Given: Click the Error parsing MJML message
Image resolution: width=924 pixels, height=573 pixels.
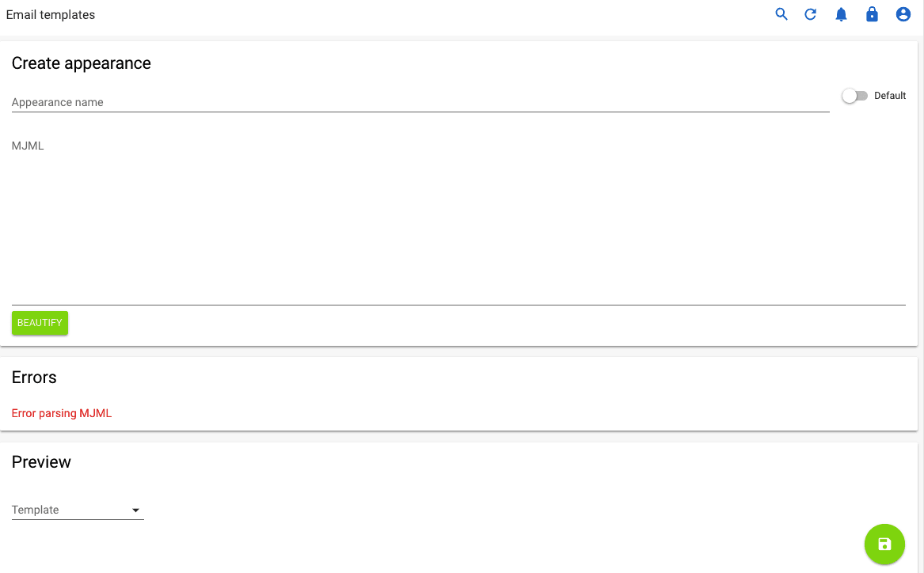Looking at the screenshot, I should (62, 413).
